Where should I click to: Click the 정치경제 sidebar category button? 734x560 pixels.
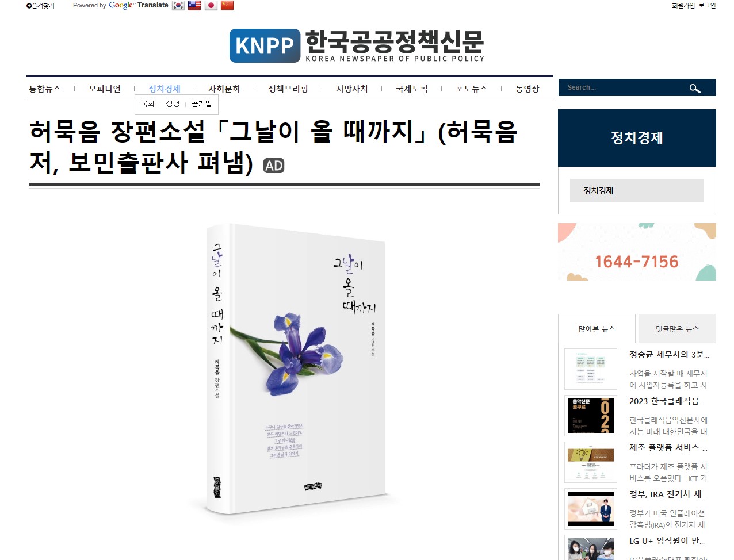tap(637, 190)
